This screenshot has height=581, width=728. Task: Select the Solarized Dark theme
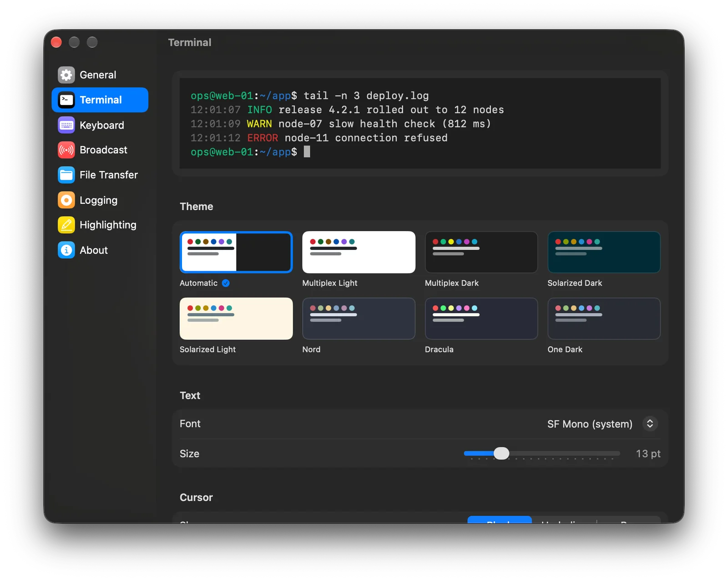pyautogui.click(x=604, y=252)
